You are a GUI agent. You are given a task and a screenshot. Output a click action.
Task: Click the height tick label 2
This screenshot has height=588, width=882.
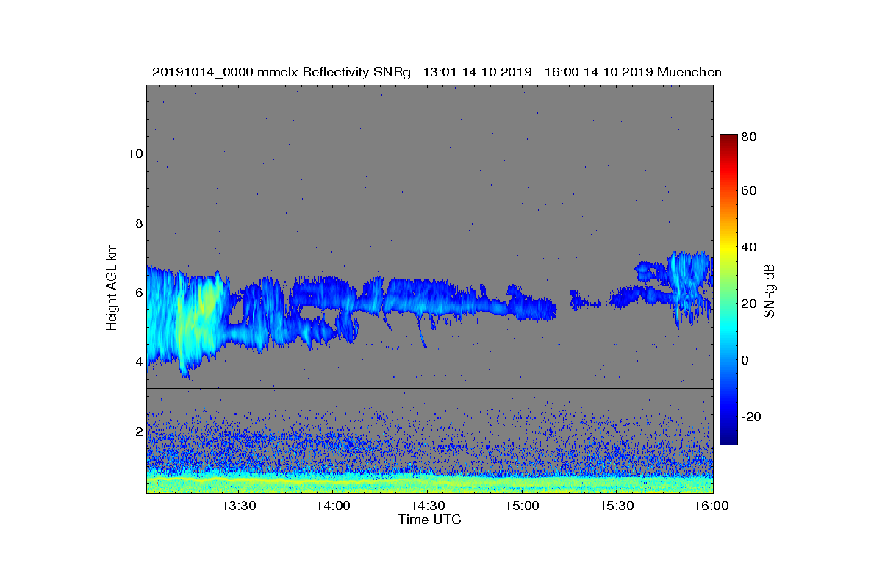point(137,431)
